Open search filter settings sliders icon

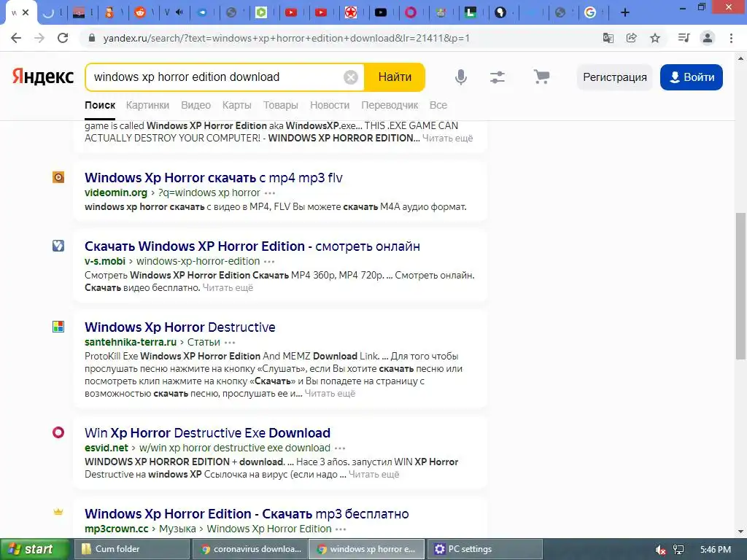pyautogui.click(x=498, y=77)
